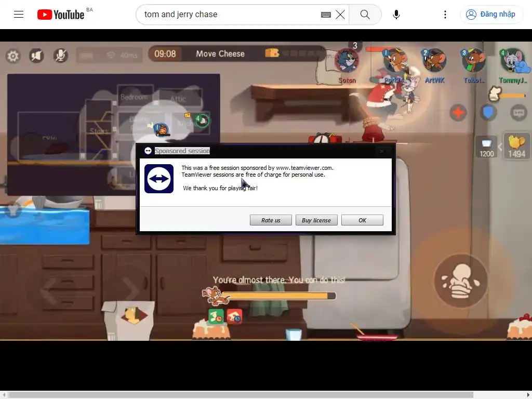Click the TeamViewer logo in the dialog
Viewport: 532px width, 399px height.
pos(159,179)
